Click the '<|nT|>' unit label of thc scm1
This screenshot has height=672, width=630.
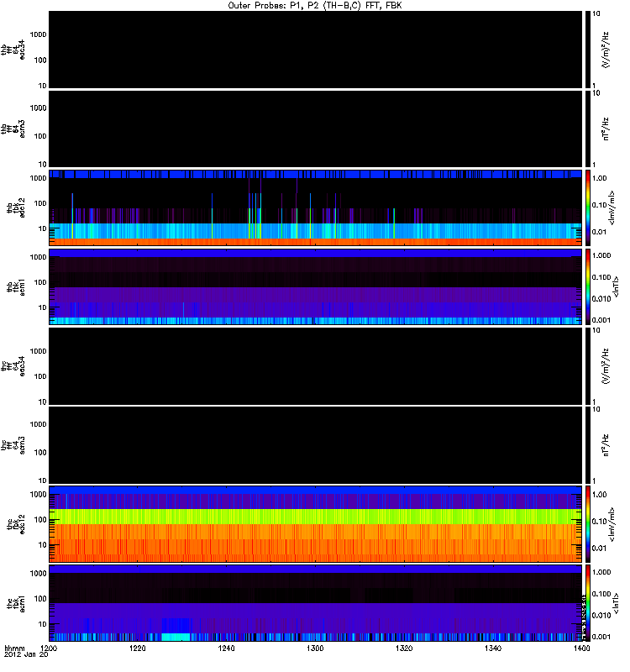point(617,602)
